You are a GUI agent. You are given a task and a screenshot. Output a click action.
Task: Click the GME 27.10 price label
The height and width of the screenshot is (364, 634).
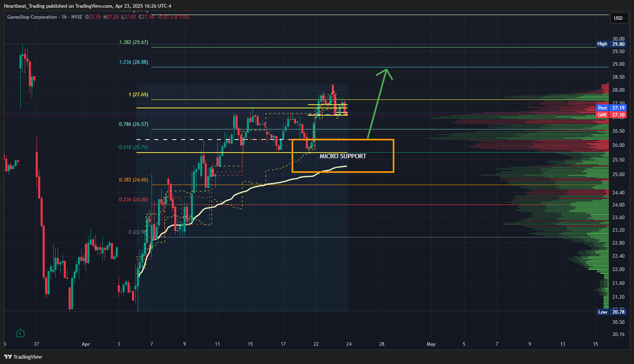click(x=611, y=115)
